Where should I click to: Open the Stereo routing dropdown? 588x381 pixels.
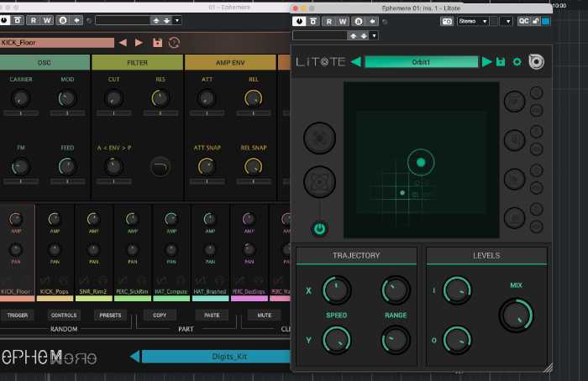coord(473,21)
